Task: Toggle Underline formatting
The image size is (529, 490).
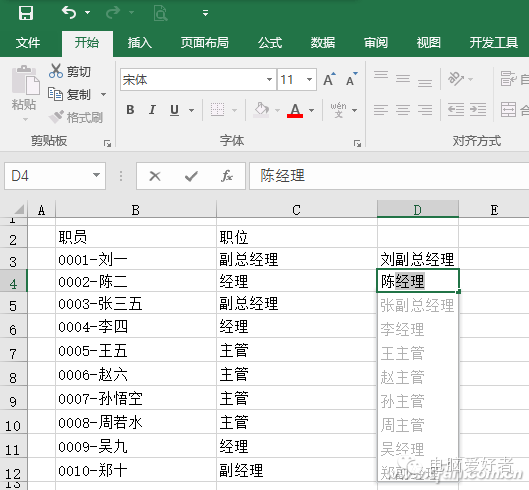Action: point(174,110)
